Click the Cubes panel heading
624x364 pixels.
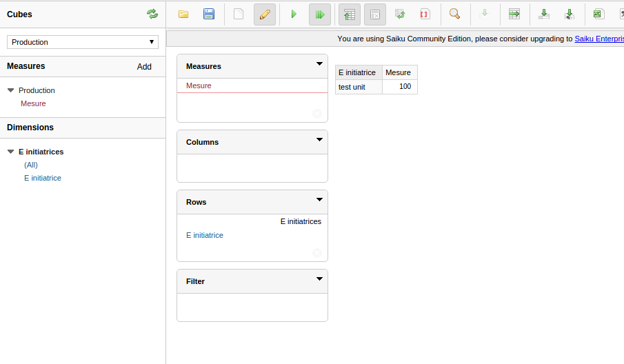coord(19,14)
